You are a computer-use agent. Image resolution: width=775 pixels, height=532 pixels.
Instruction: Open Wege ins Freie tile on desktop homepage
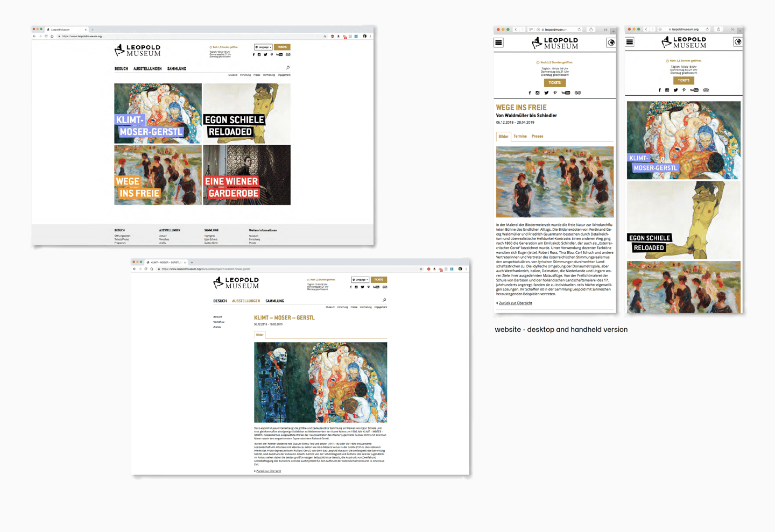158,175
